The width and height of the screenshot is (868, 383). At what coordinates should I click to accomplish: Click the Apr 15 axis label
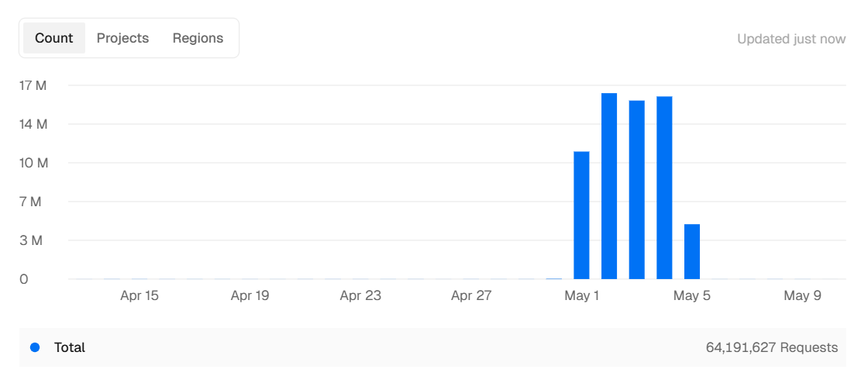coord(139,295)
